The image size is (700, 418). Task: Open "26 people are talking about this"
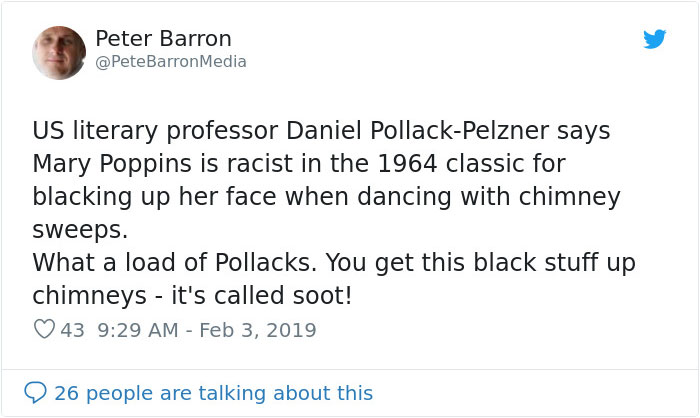tap(213, 393)
